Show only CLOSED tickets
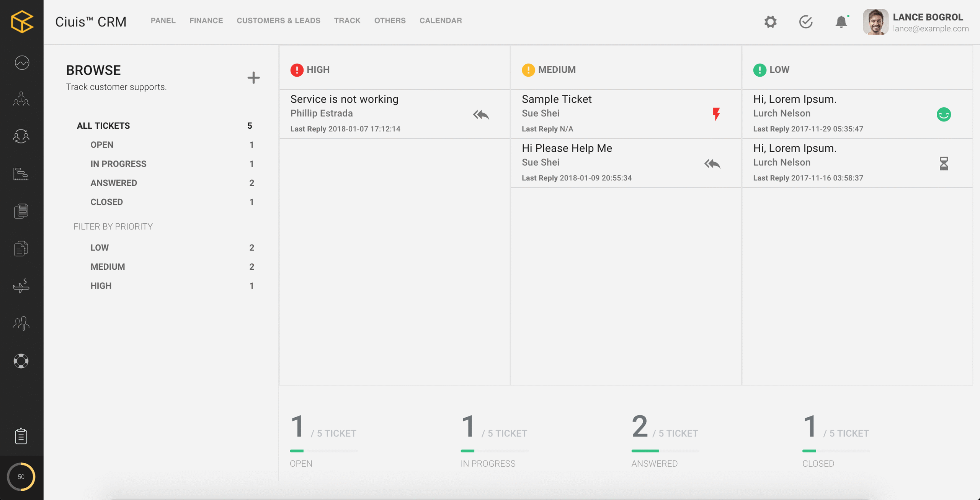 (x=106, y=202)
